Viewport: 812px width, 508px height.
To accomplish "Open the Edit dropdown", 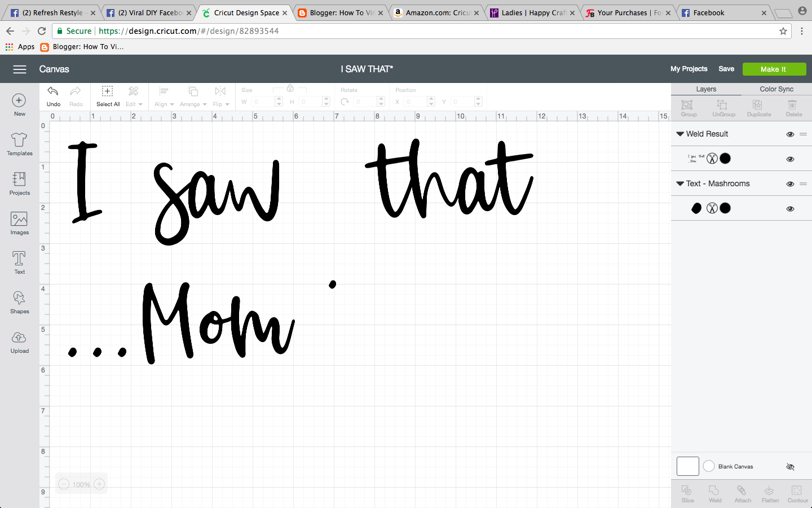I will [134, 96].
